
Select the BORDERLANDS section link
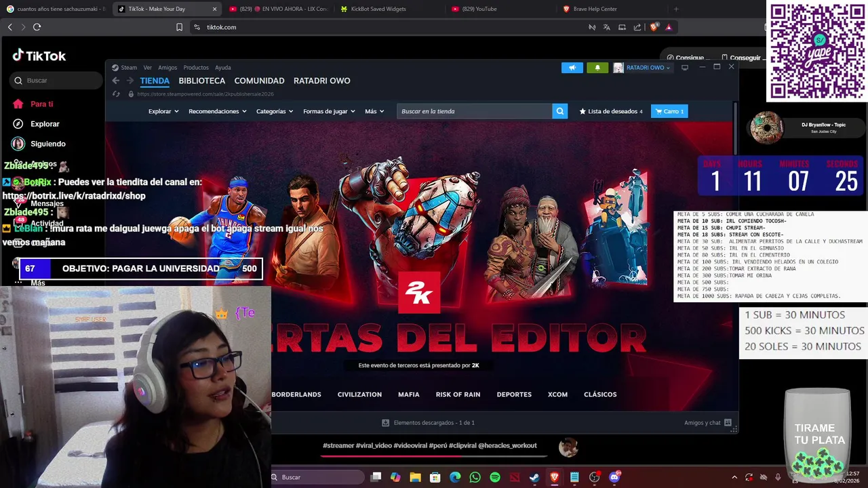pyautogui.click(x=296, y=394)
